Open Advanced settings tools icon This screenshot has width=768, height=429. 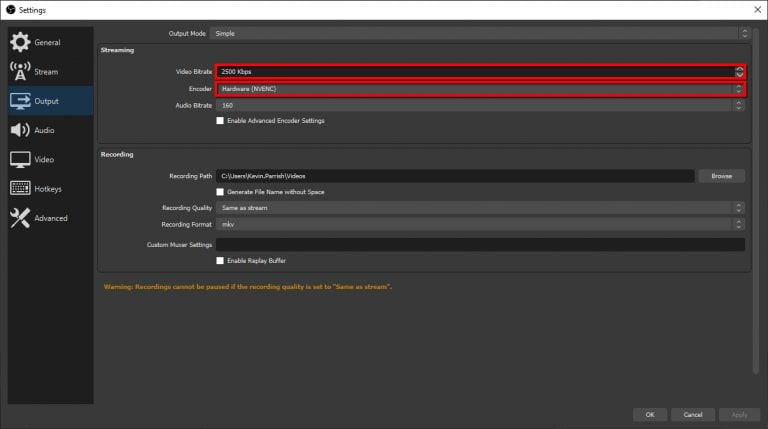click(x=20, y=218)
